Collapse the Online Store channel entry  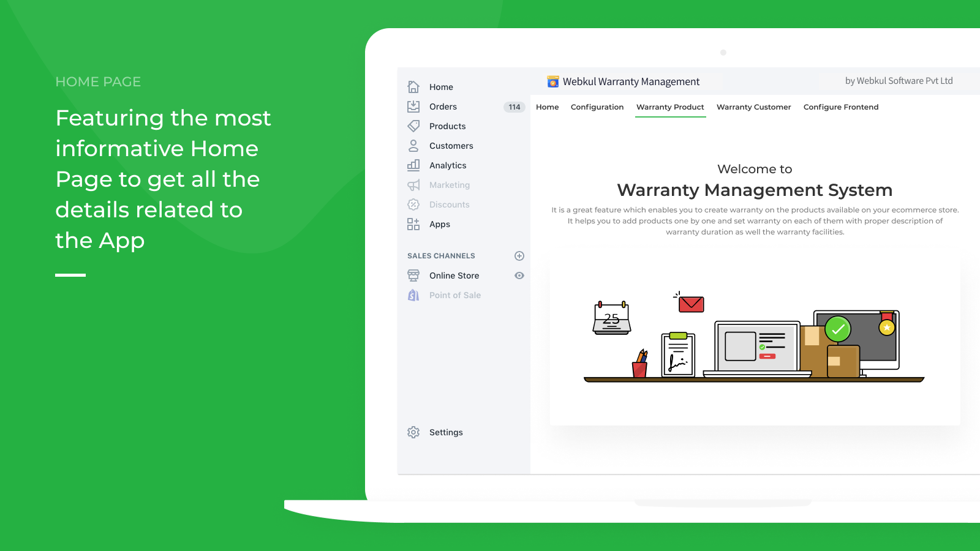pos(454,275)
